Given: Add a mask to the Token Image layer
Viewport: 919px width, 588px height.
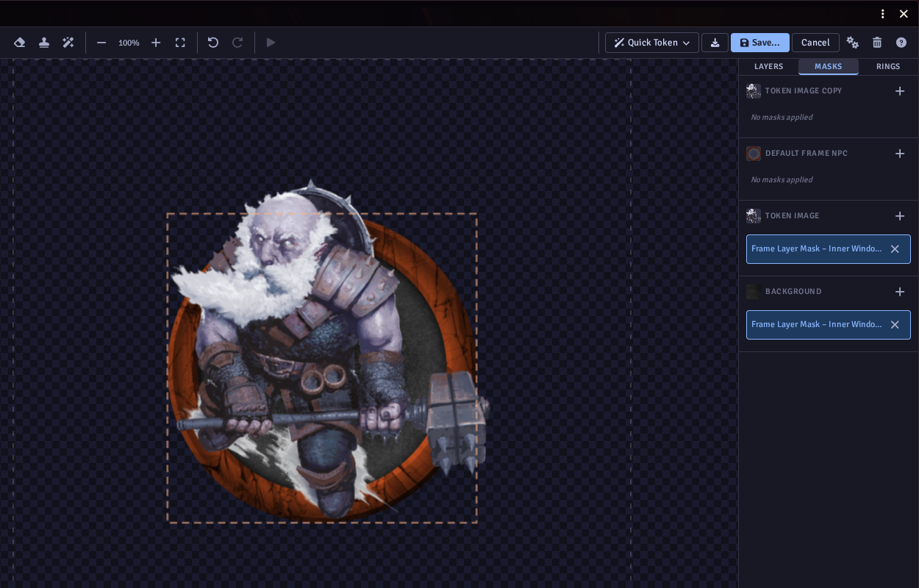Looking at the screenshot, I should coord(900,216).
